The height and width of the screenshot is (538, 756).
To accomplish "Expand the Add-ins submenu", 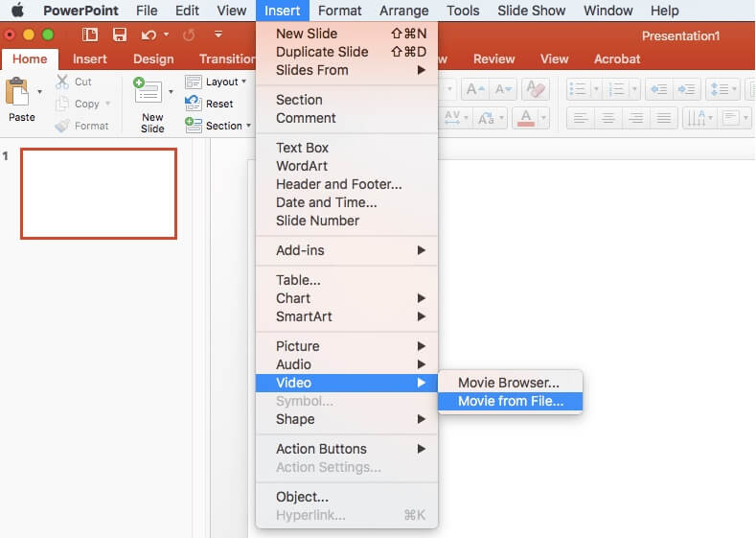I will pos(347,250).
